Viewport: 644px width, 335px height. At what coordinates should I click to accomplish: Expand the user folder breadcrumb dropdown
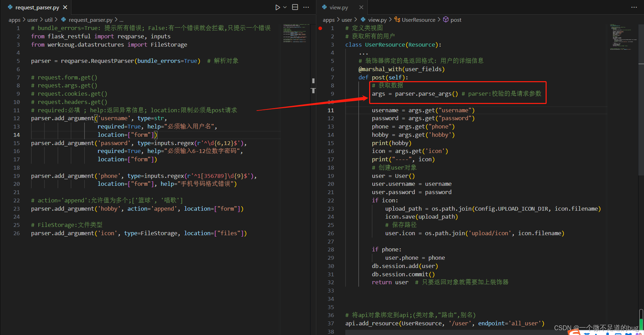click(33, 20)
